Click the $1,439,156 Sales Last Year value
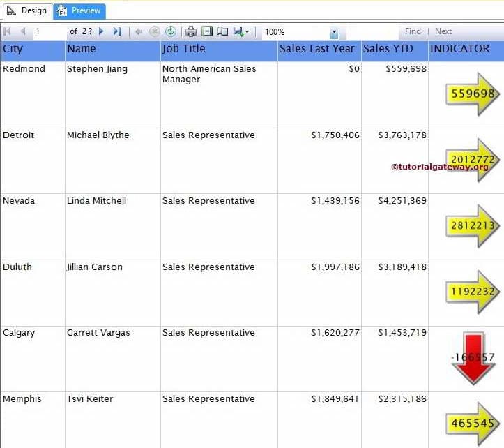This screenshot has width=504, height=448. [335, 201]
